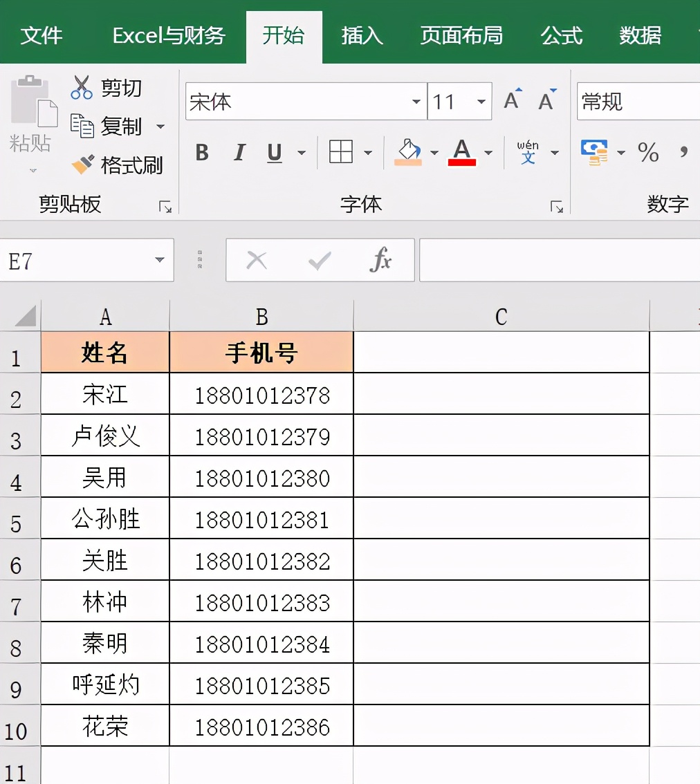Toggle underline formatting with the U icon
This screenshot has width=700, height=784.
click(274, 153)
